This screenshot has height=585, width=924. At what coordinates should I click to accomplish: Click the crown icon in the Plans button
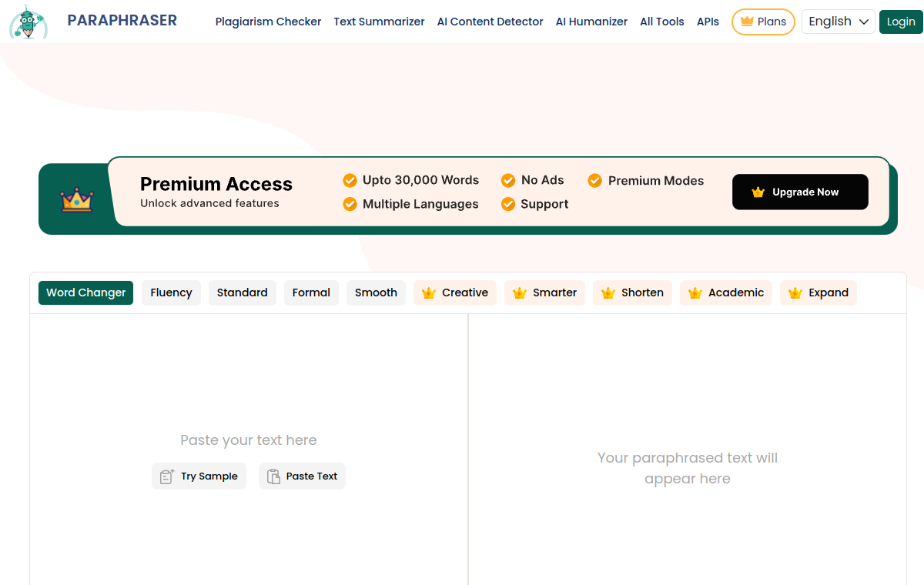(746, 22)
